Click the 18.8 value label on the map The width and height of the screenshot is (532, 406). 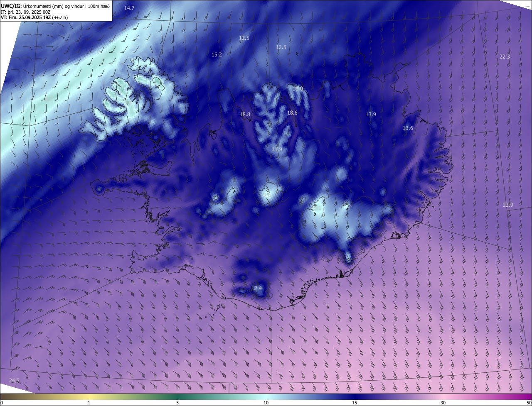(x=245, y=115)
